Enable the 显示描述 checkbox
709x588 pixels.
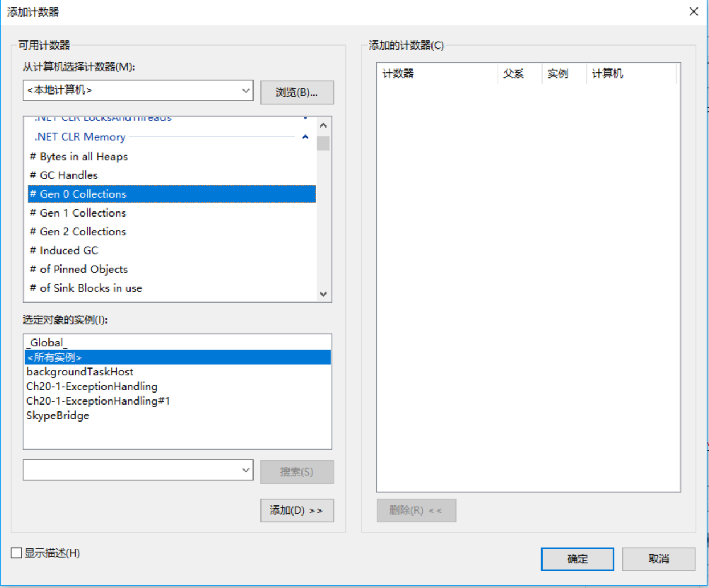17,553
